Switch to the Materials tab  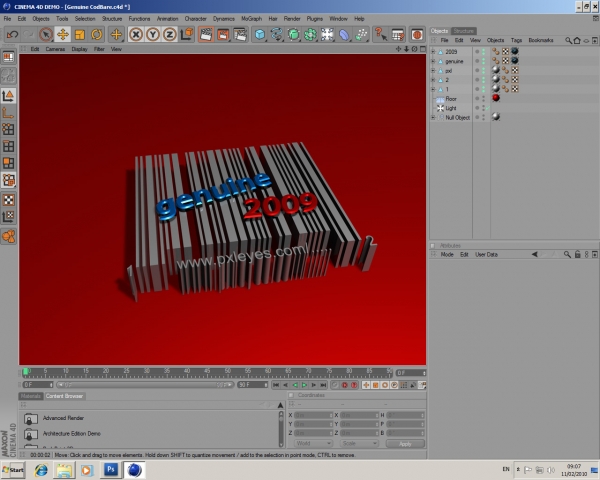(31, 396)
